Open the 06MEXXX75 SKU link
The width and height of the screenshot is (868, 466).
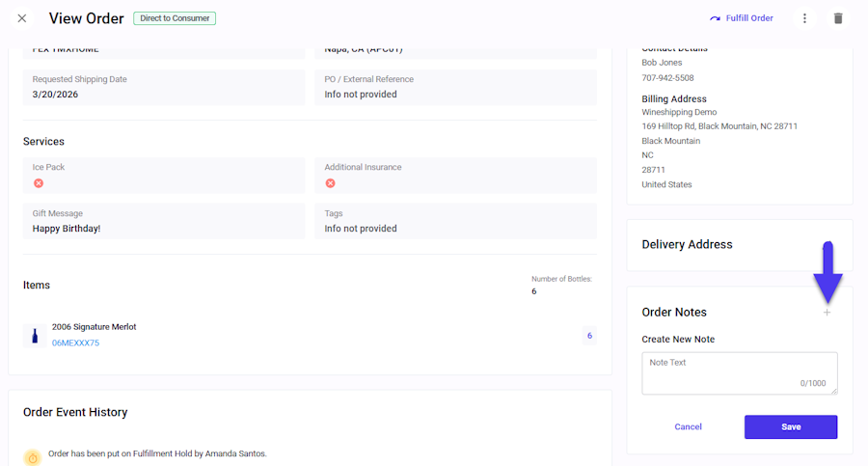tap(75, 343)
